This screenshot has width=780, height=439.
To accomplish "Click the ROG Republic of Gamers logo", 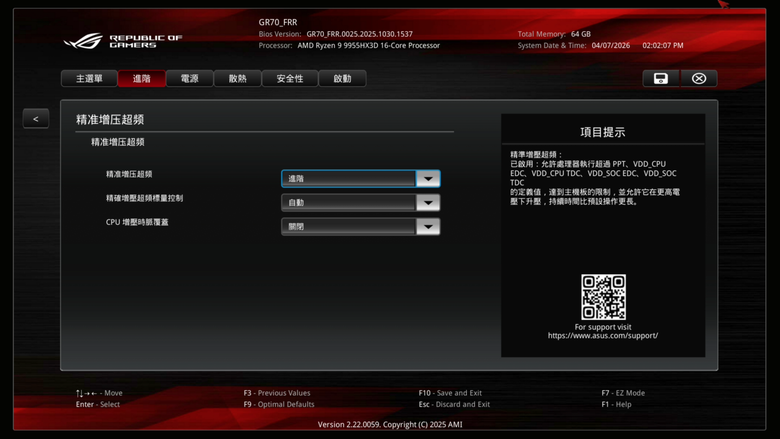I will [123, 41].
